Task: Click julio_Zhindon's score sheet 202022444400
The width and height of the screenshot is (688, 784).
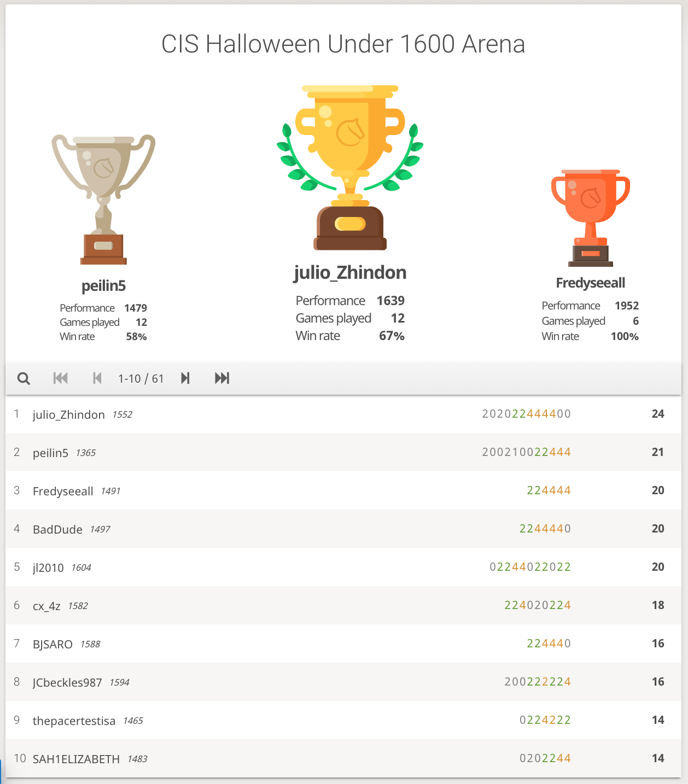Action: [x=527, y=414]
